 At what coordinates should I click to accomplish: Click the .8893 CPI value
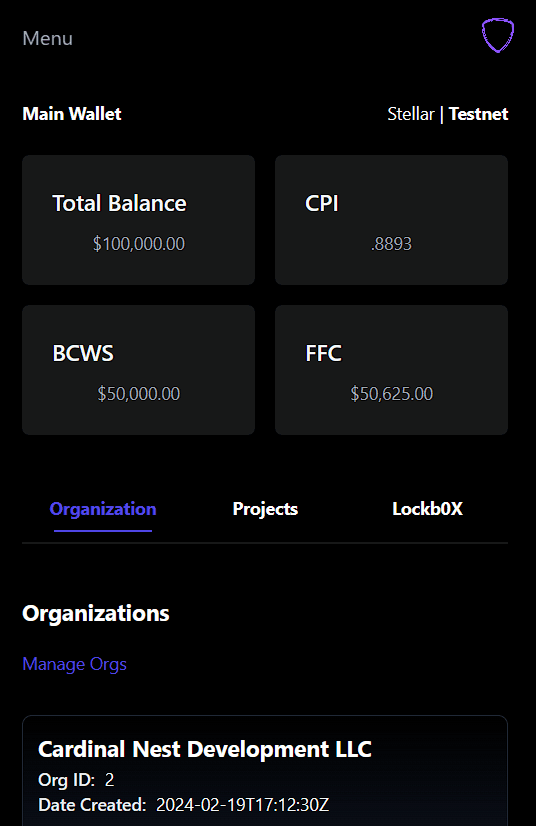tap(392, 244)
